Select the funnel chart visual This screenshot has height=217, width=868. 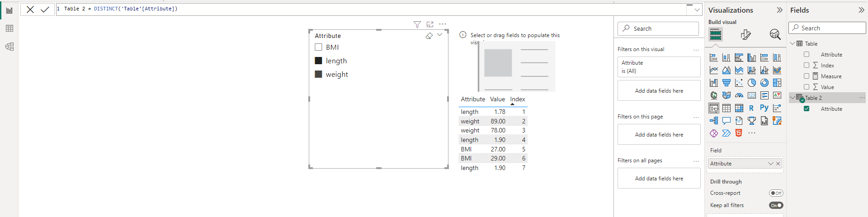tap(726, 83)
